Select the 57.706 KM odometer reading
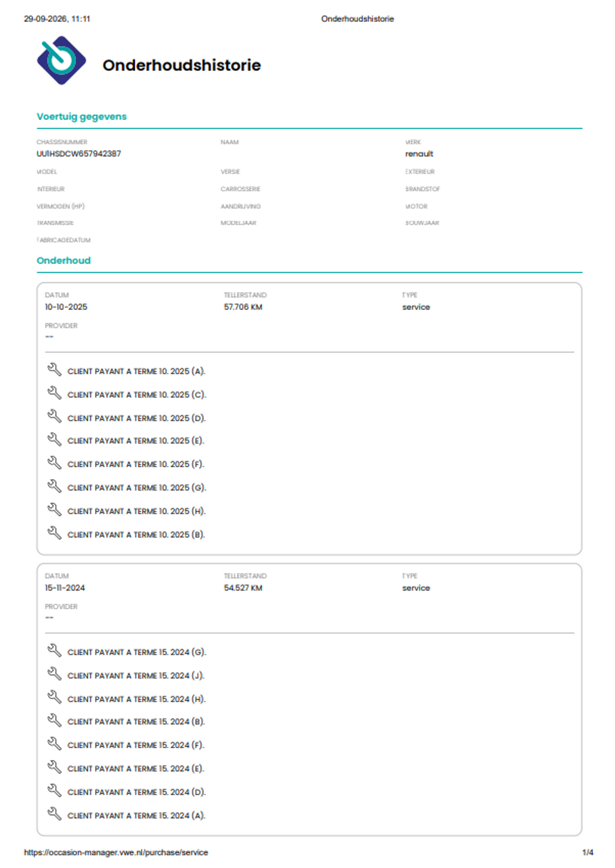 click(243, 307)
